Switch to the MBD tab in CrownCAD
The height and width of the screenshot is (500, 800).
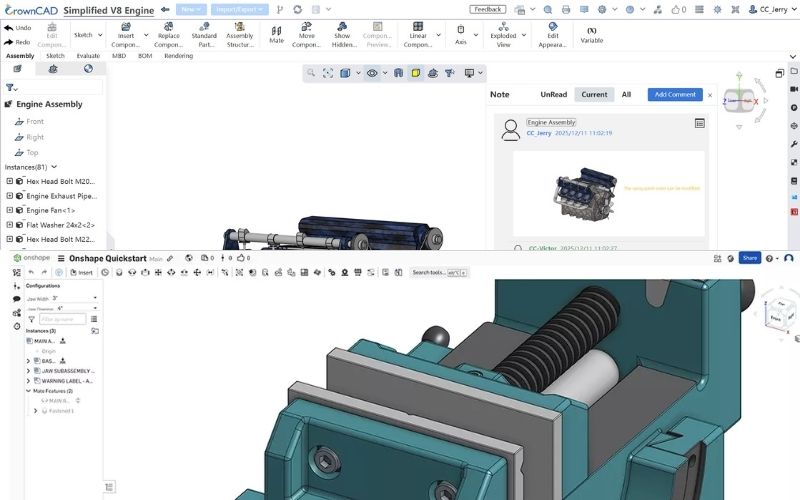118,56
